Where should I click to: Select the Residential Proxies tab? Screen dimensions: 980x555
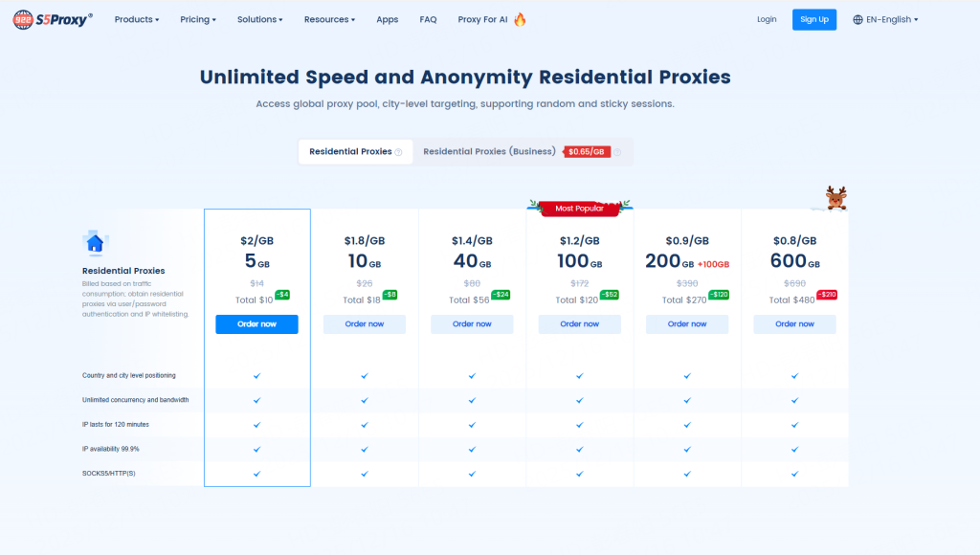[350, 152]
